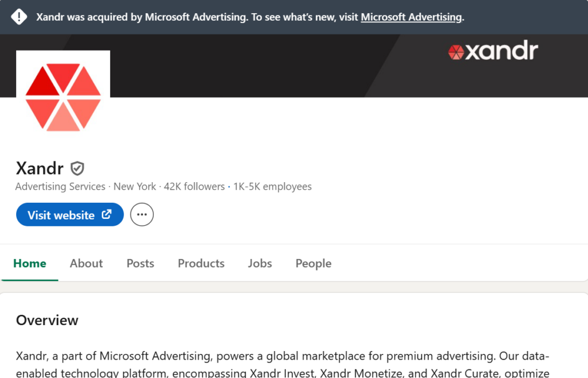Click the Advertising Services industry label

tap(60, 187)
